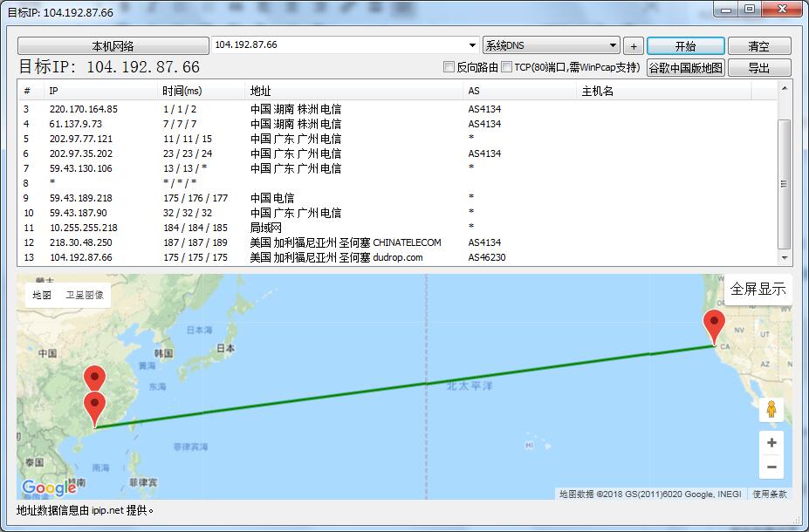
Task: Switch to the 卫星图像 satellite view tab
Action: point(83,294)
